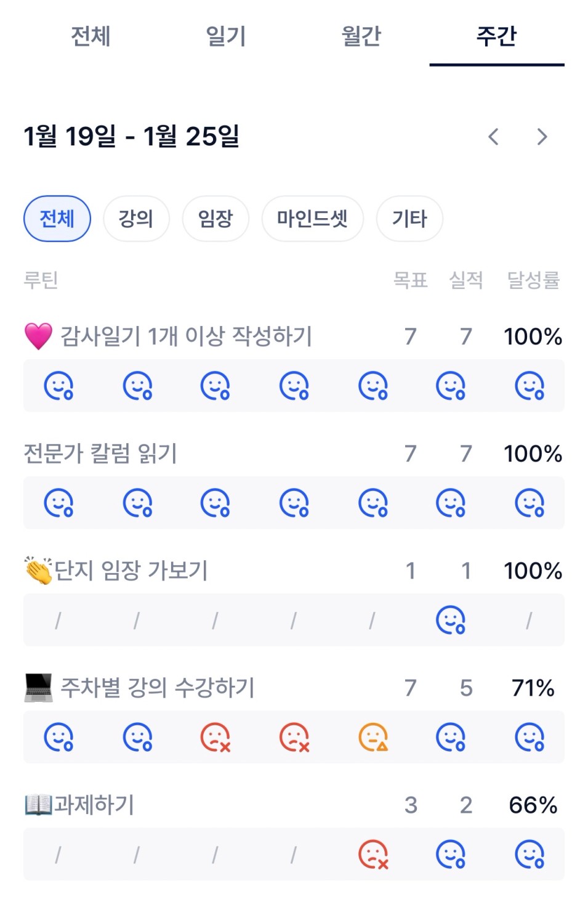Open the 전문가 칼럼 읽기 routine
588x920 pixels.
[x=100, y=454]
